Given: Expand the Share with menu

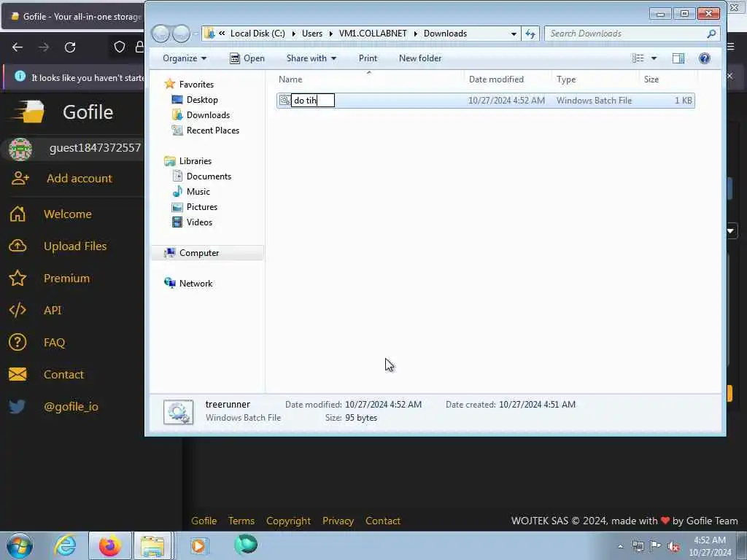Looking at the screenshot, I should point(311,58).
